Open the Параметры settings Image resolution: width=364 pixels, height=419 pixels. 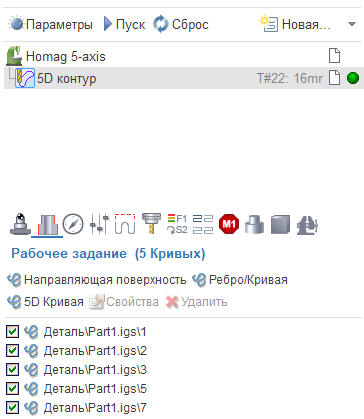pyautogui.click(x=50, y=24)
